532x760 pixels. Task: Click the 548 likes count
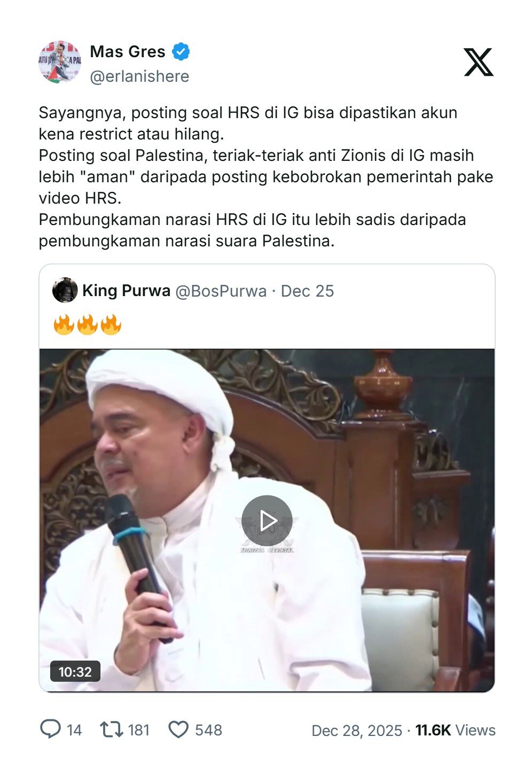208,731
